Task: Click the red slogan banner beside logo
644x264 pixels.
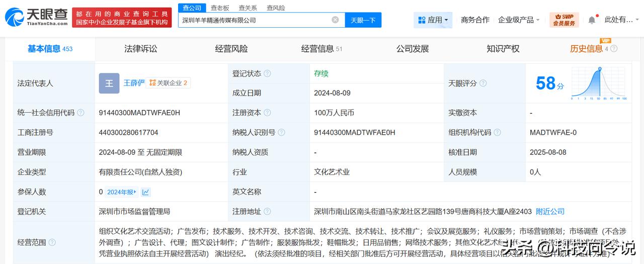Action: coord(122,18)
